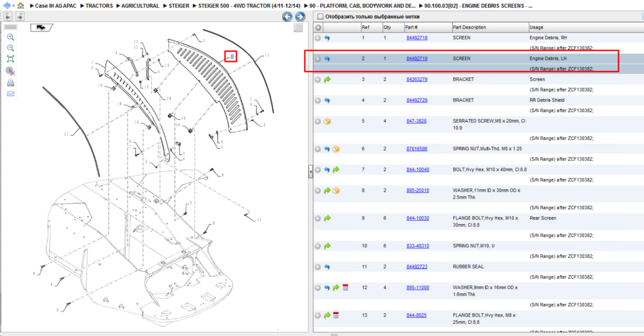This screenshot has height=336, width=644.
Task: Click the blue arrow icon in row 84492718
Action: (327, 38)
